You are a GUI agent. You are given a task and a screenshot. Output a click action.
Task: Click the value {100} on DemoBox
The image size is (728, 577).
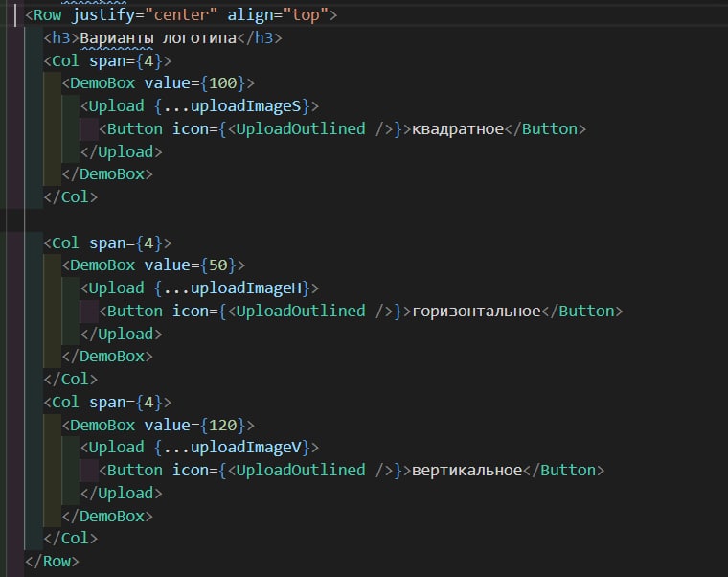pyautogui.click(x=222, y=83)
